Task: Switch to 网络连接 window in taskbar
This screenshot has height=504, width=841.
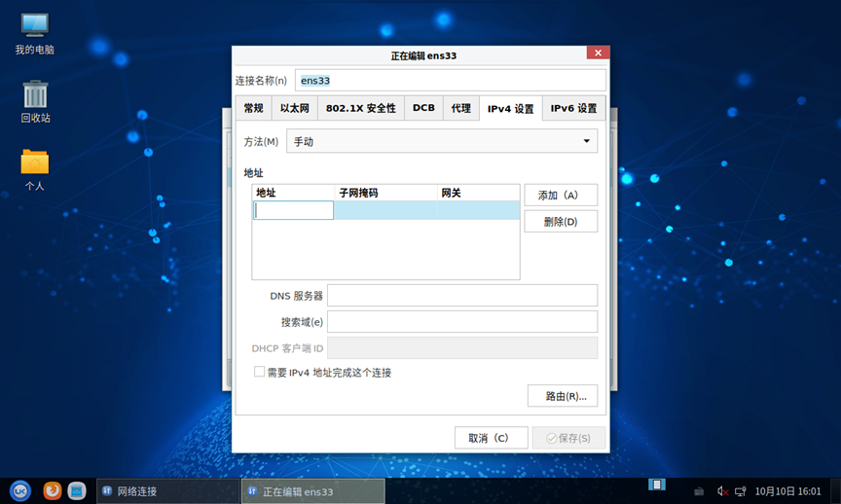Action: pyautogui.click(x=167, y=491)
